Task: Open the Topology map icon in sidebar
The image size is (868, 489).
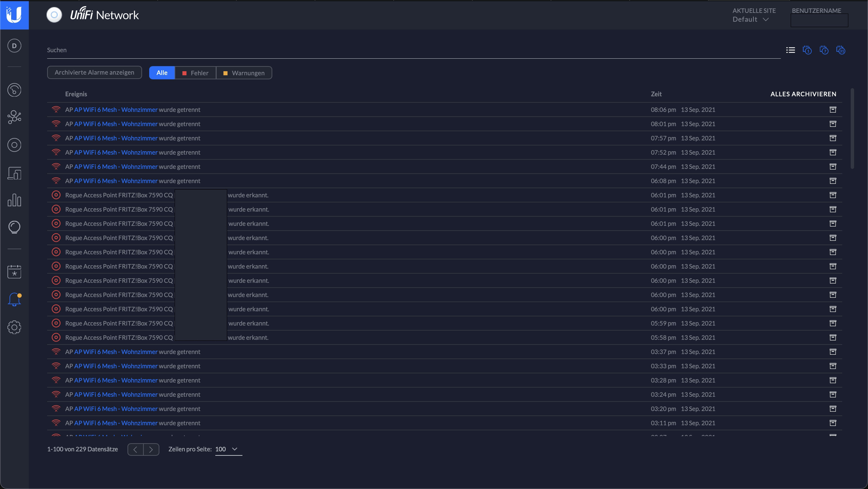Action: pyautogui.click(x=14, y=117)
